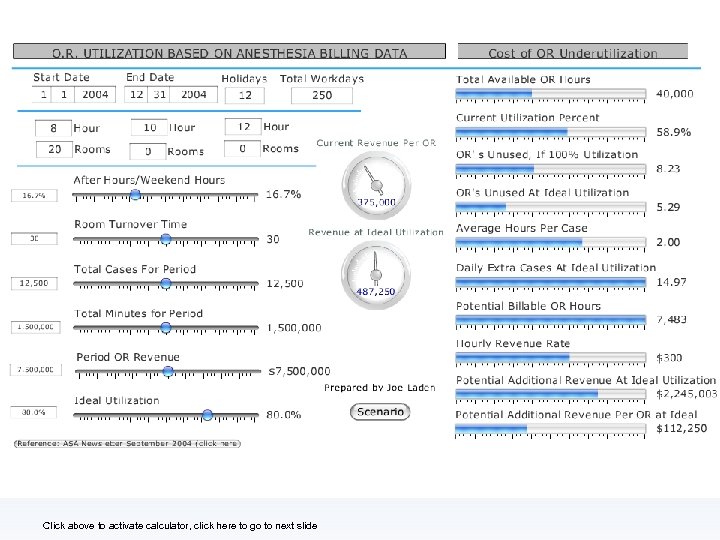This screenshot has width=720, height=540.
Task: Click the Rooms field under 10 Hour
Action: pos(148,152)
